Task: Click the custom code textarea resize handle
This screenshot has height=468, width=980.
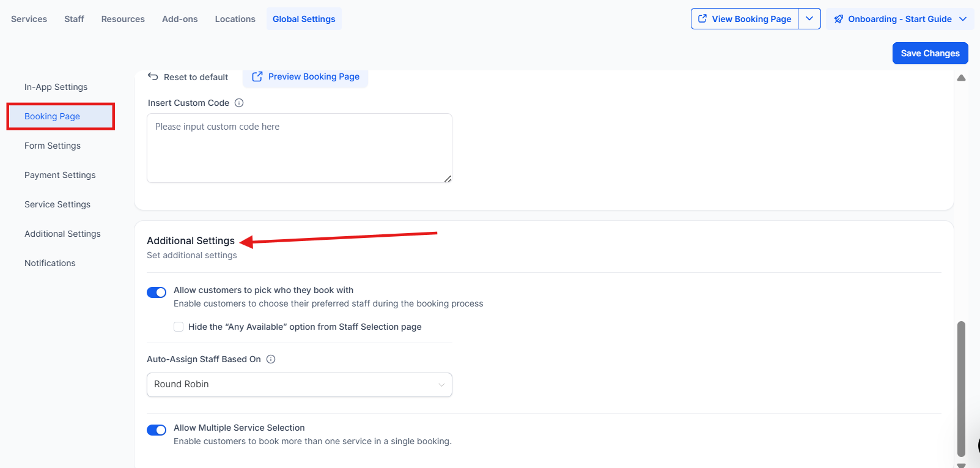Action: pyautogui.click(x=448, y=179)
